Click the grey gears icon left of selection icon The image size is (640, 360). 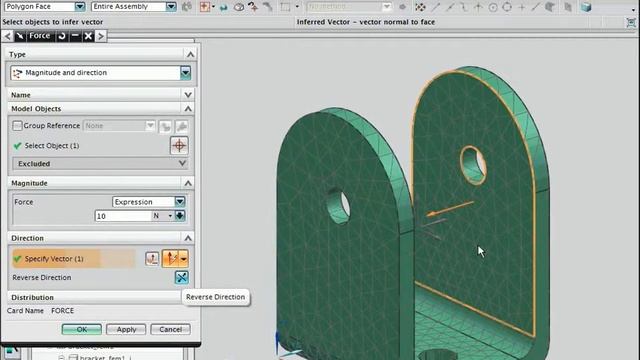point(187,7)
